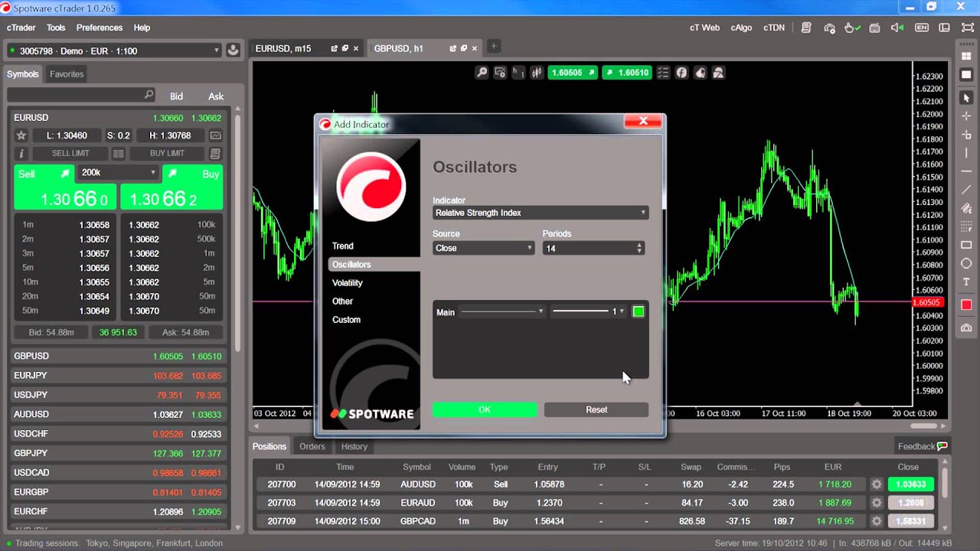Switch to the EURUSD, m15 chart tab
Image resolution: width=980 pixels, height=551 pixels.
[x=283, y=48]
